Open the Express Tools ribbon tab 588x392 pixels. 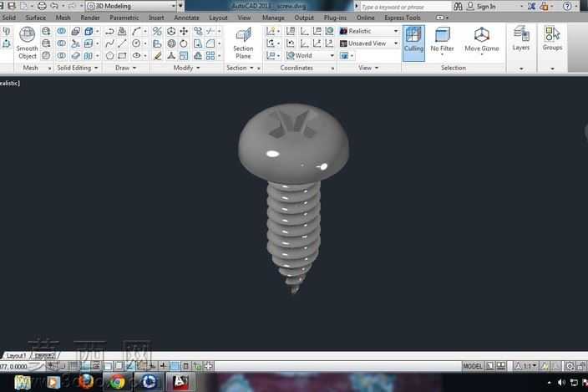point(403,18)
